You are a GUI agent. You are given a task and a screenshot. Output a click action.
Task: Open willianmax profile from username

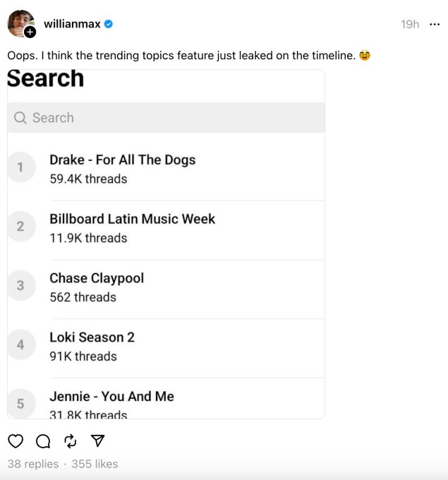click(72, 24)
